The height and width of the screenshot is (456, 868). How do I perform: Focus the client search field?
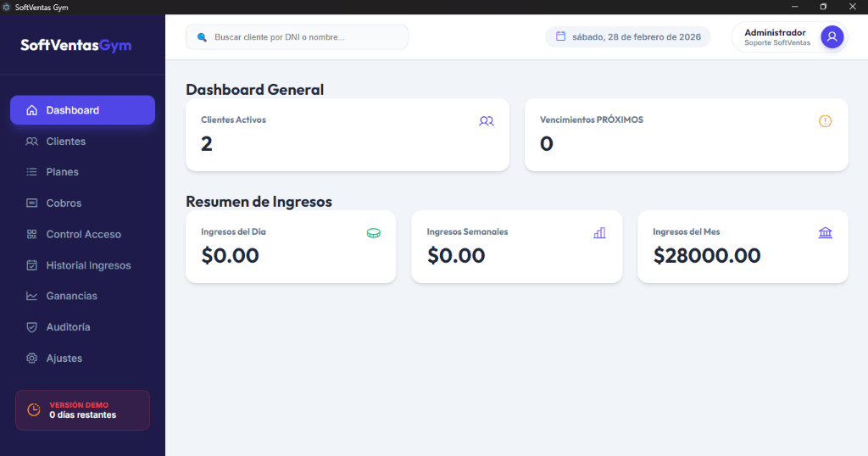297,37
